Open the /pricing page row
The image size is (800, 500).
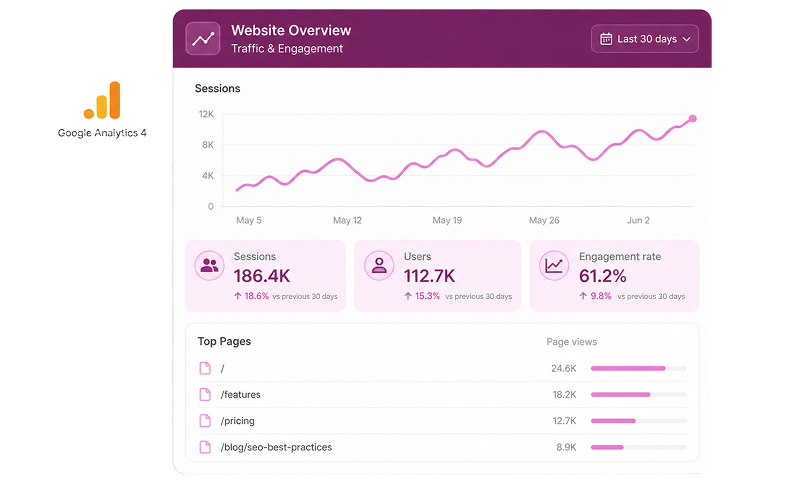(442, 421)
